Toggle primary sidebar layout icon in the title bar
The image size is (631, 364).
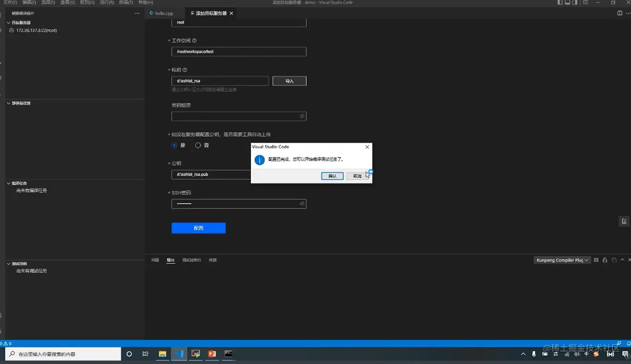(x=560, y=2)
